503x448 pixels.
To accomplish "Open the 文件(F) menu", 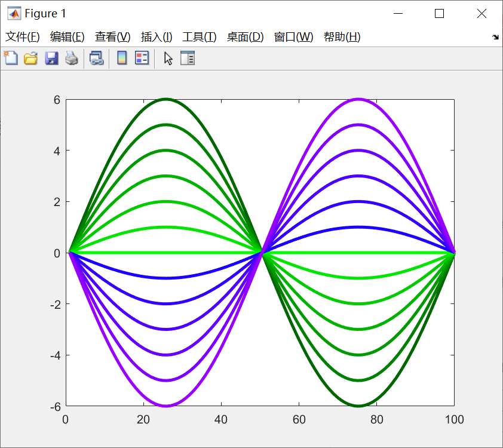I will click(23, 37).
